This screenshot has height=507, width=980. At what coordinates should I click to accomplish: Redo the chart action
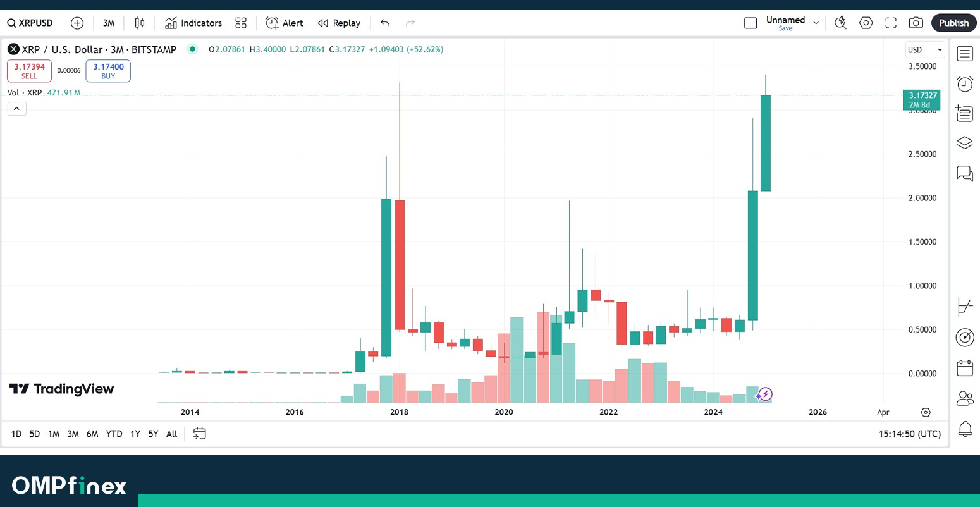coord(410,23)
